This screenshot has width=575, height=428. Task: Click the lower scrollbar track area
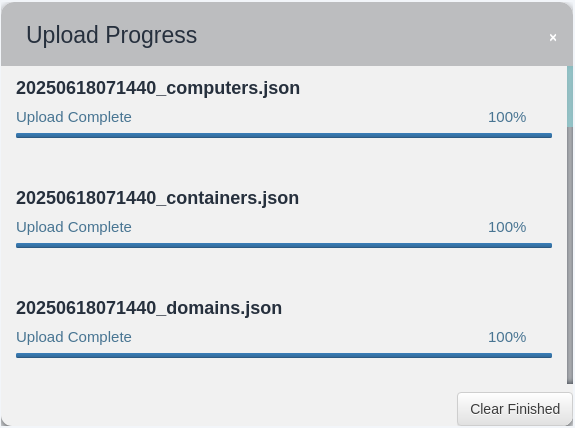pos(570,256)
